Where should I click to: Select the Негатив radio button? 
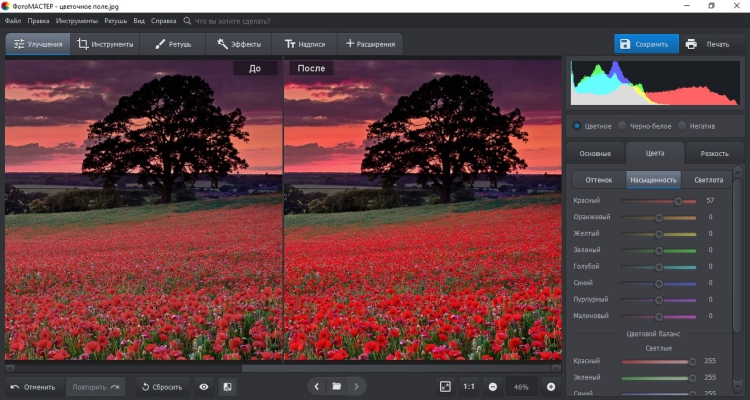(683, 125)
